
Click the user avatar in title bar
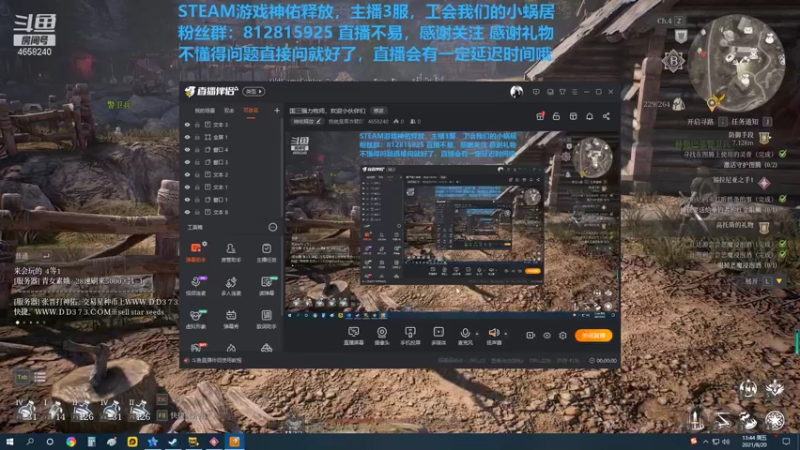[516, 92]
